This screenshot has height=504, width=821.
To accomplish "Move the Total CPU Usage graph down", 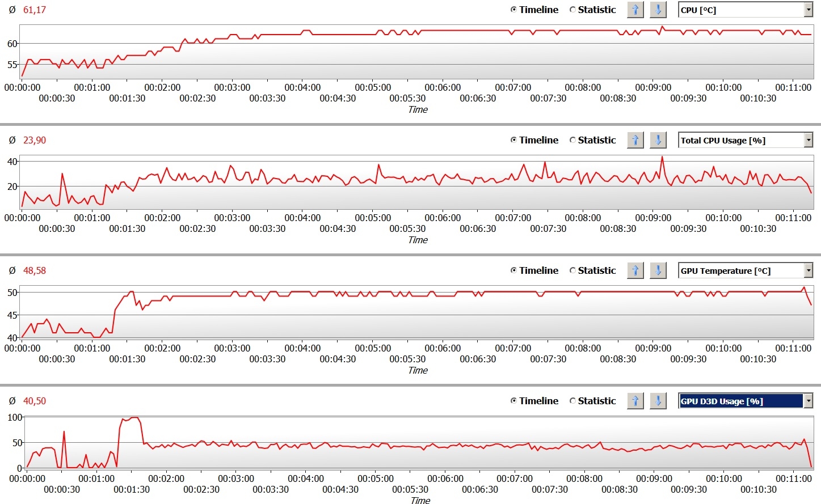I will (658, 140).
